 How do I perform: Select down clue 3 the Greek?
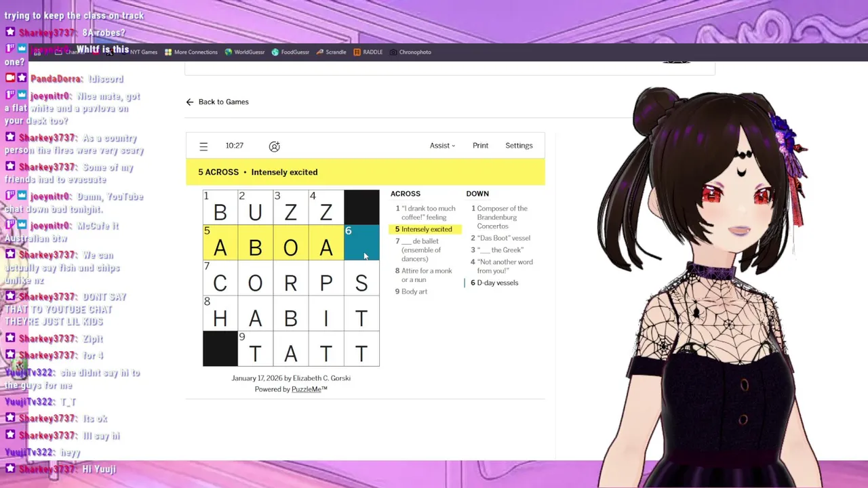[x=502, y=250]
